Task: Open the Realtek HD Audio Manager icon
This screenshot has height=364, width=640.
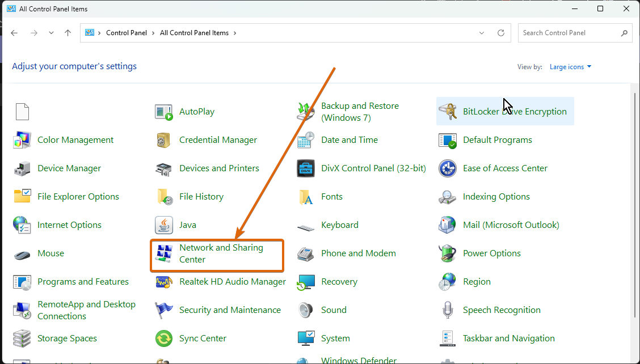Action: coord(163,282)
